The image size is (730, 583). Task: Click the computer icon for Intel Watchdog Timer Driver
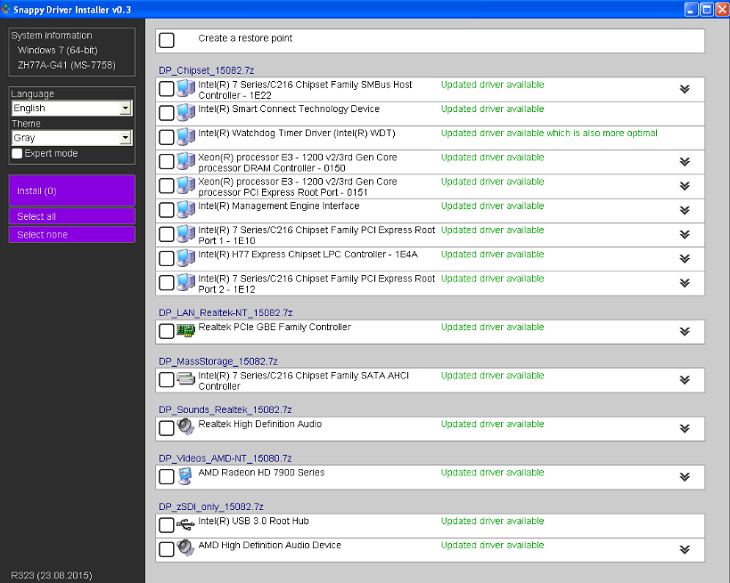point(185,137)
